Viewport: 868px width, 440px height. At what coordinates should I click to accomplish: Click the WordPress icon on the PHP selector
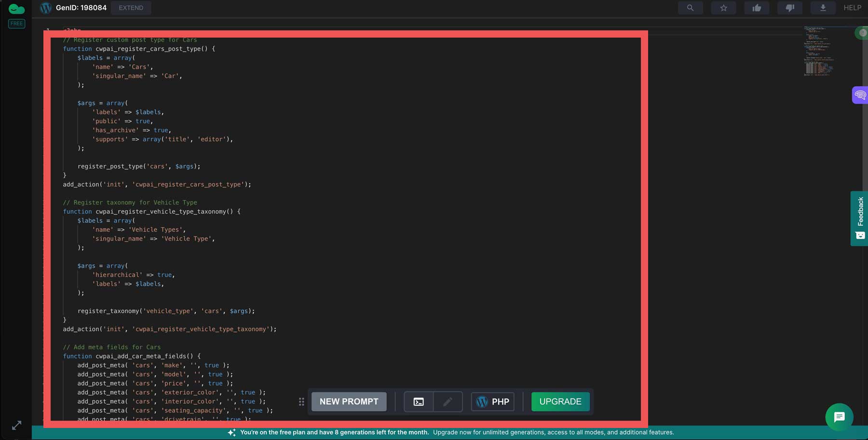(x=483, y=401)
